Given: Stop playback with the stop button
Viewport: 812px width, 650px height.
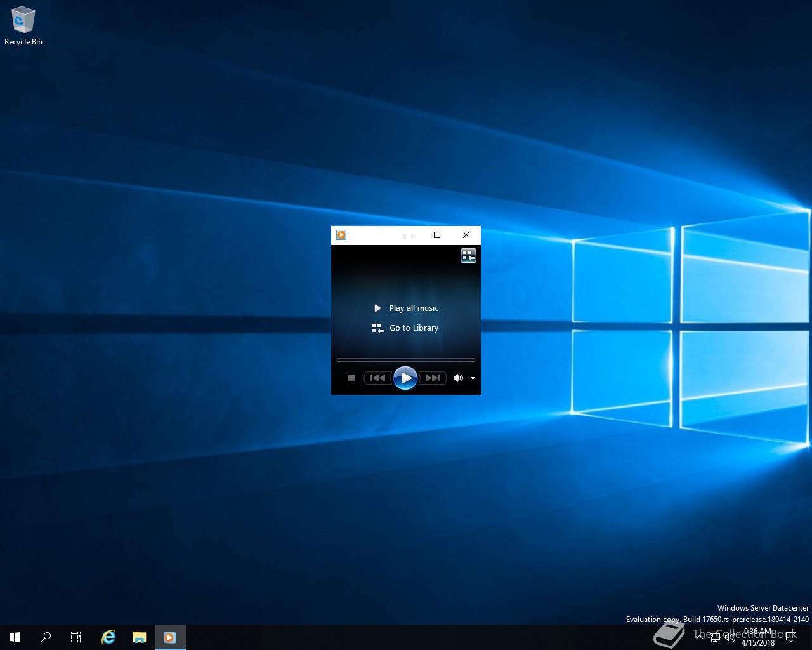Looking at the screenshot, I should click(351, 378).
